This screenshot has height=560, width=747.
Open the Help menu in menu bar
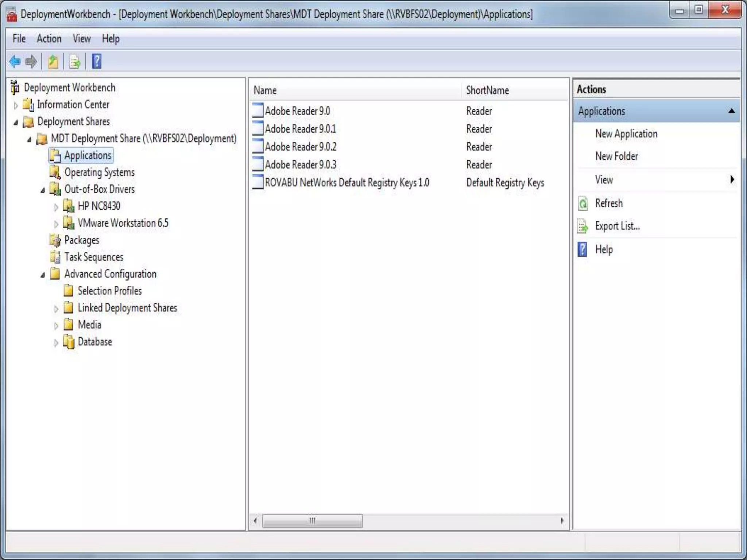[111, 38]
